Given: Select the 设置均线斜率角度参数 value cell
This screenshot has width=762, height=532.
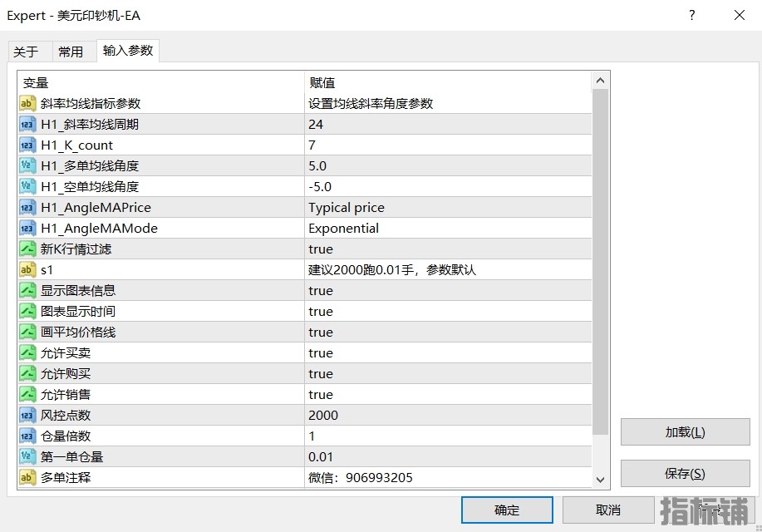Looking at the screenshot, I should pyautogui.click(x=448, y=104).
